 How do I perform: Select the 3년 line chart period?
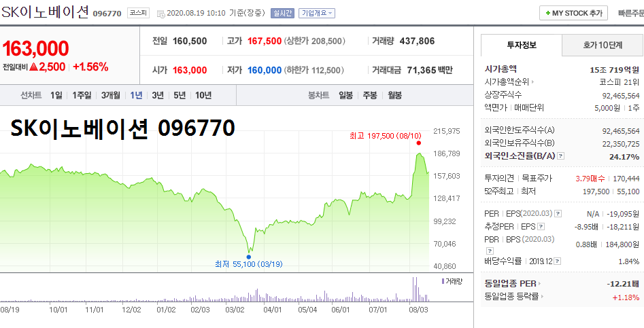[x=158, y=96]
